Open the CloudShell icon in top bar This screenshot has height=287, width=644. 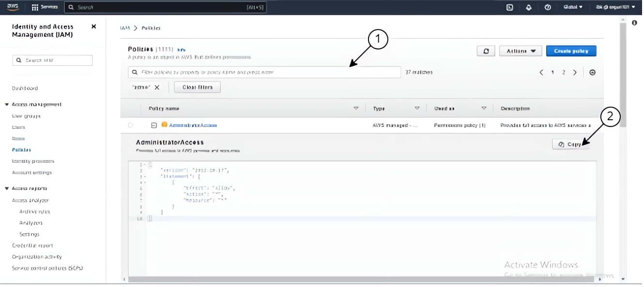tap(509, 7)
